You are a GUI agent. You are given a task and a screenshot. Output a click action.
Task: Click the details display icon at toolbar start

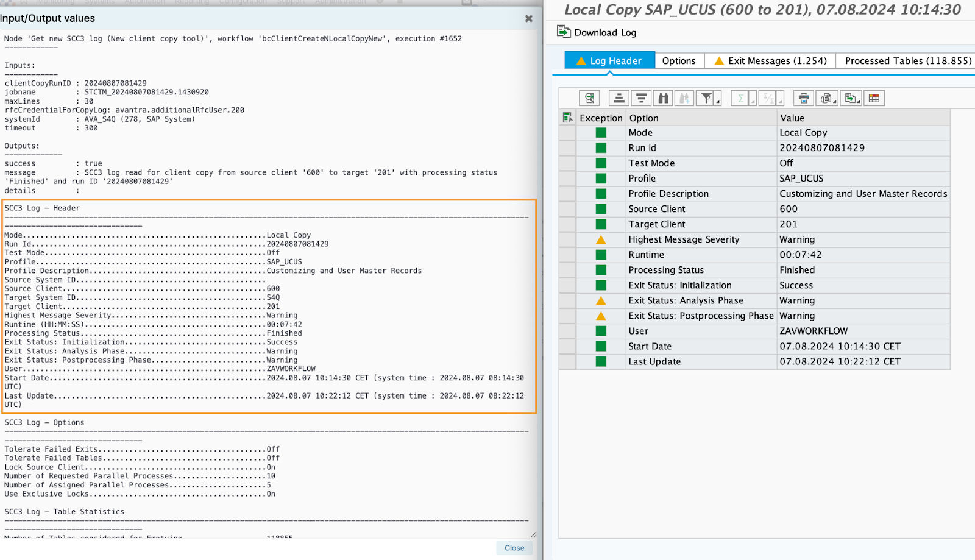coord(590,97)
